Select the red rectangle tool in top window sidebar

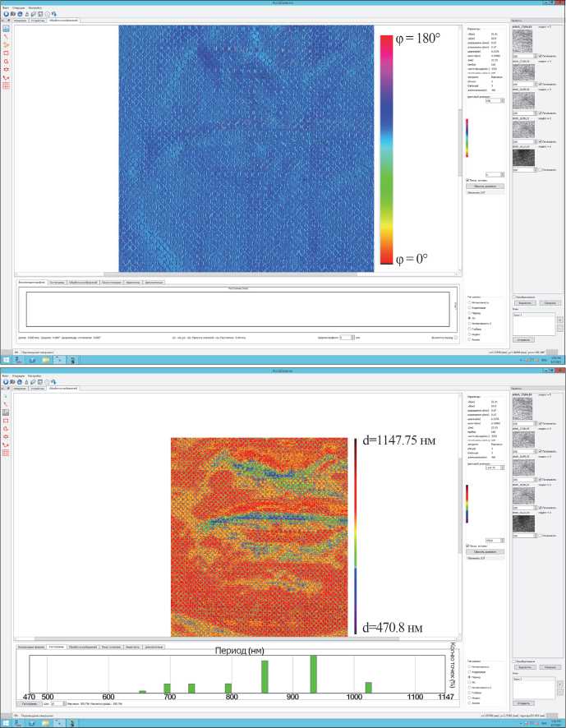click(6, 53)
